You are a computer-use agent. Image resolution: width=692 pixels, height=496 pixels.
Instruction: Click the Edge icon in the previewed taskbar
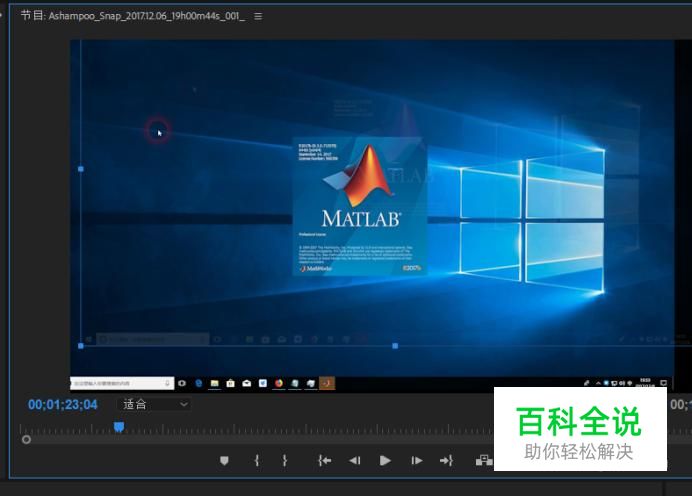(x=199, y=383)
